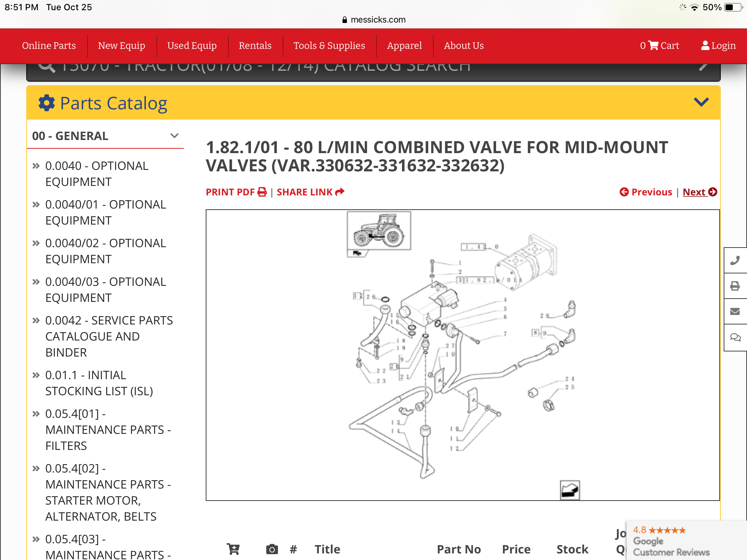Click the SHARE LINK button
Viewport: 747px width, 560px height.
click(310, 192)
